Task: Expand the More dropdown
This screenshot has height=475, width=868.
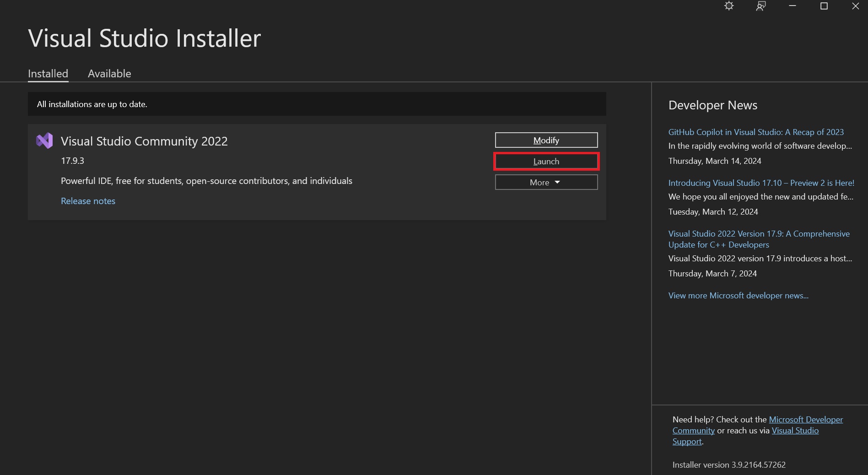Action: coord(546,182)
